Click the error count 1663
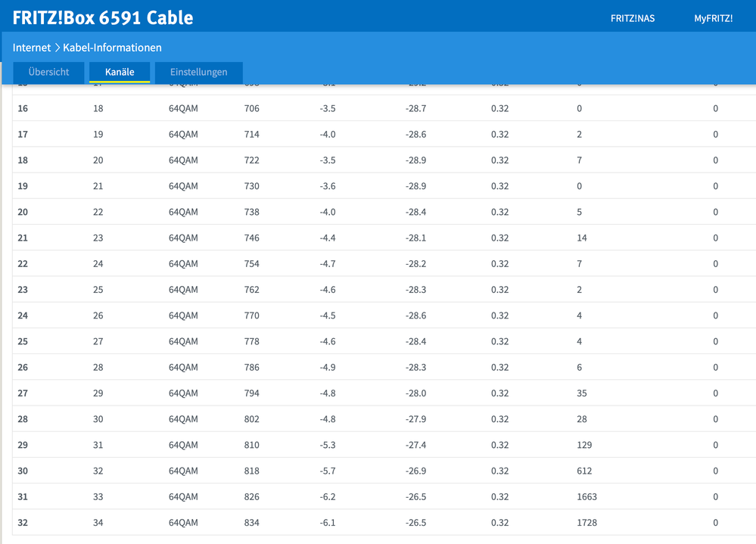Viewport: 756px width, 544px height. click(x=586, y=497)
